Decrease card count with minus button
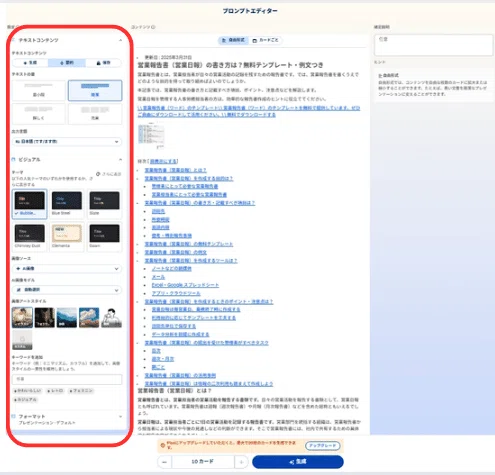Viewport: 495px width, 475px height. click(x=164, y=462)
